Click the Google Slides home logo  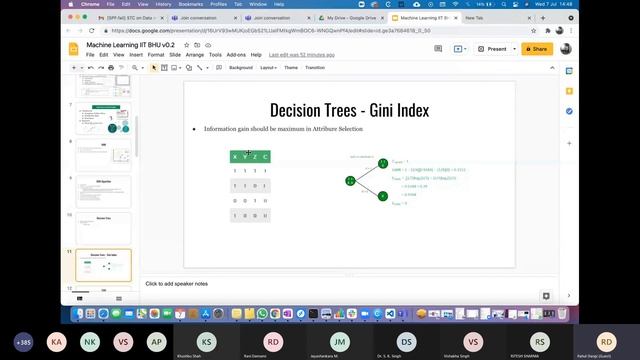pyautogui.click(x=74, y=49)
